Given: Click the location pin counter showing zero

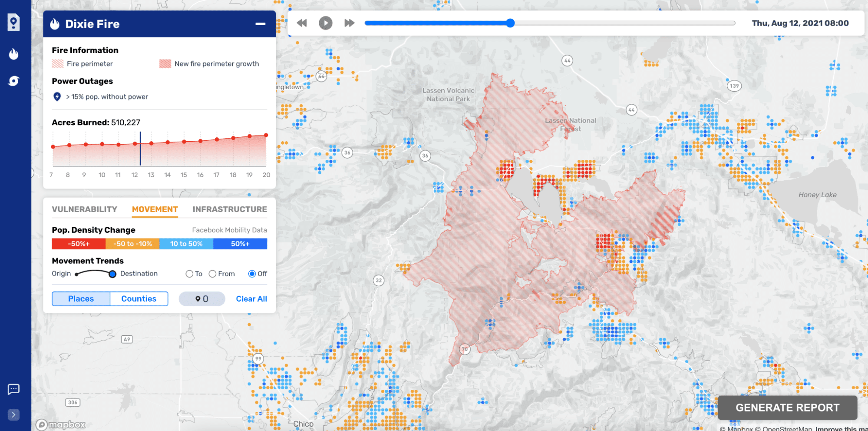Looking at the screenshot, I should [x=201, y=298].
